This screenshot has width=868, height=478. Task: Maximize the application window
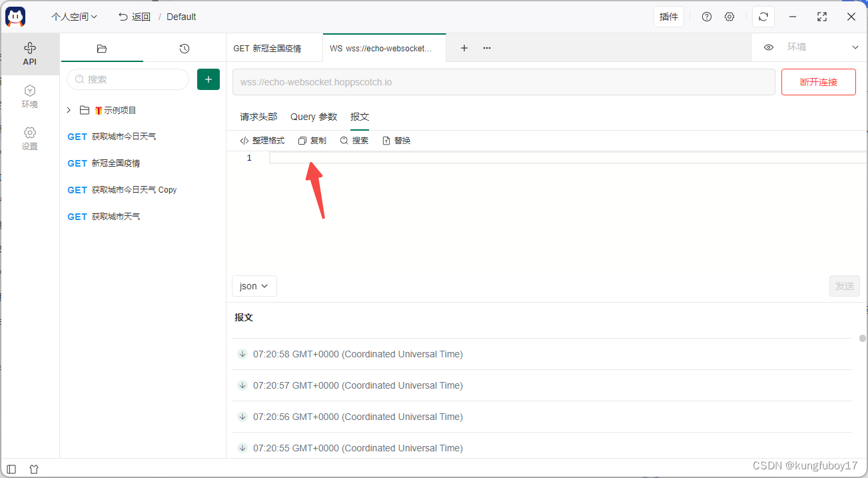822,17
